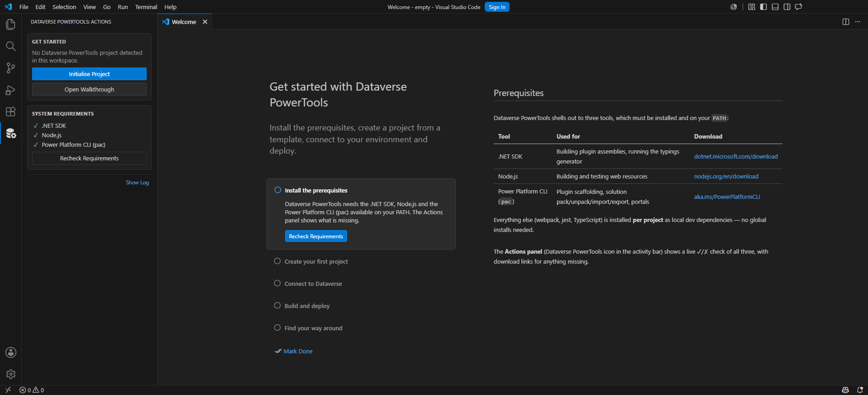Toggle the secondary side bar icon

pyautogui.click(x=787, y=7)
